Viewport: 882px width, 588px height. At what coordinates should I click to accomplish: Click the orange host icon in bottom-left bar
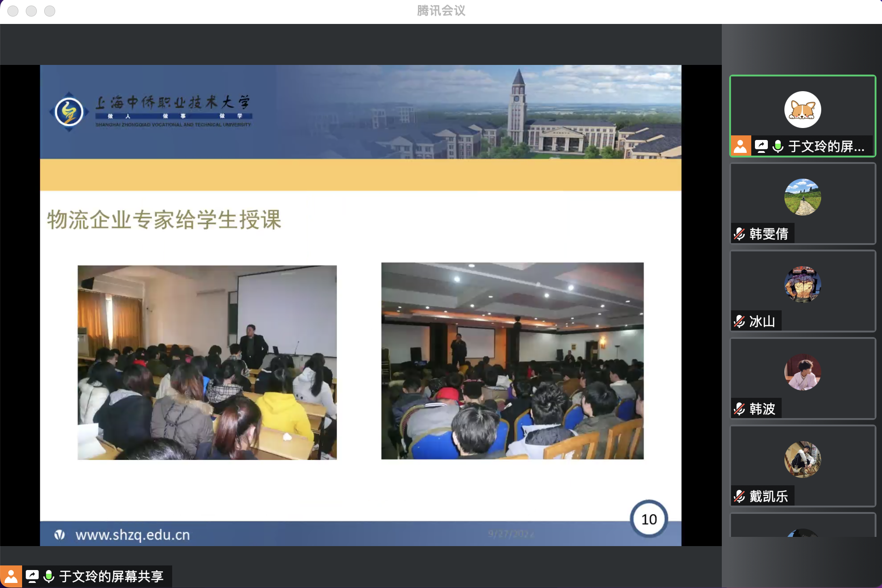click(11, 576)
